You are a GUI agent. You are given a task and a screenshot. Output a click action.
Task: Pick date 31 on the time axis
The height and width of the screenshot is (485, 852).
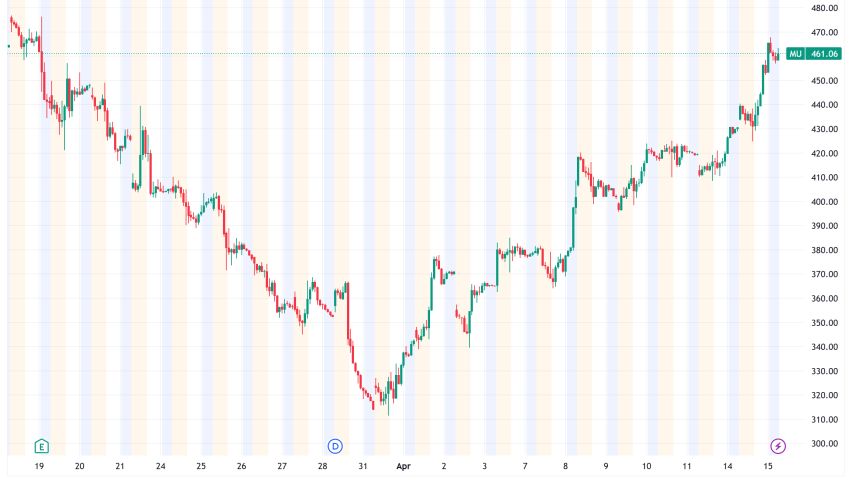pos(363,466)
